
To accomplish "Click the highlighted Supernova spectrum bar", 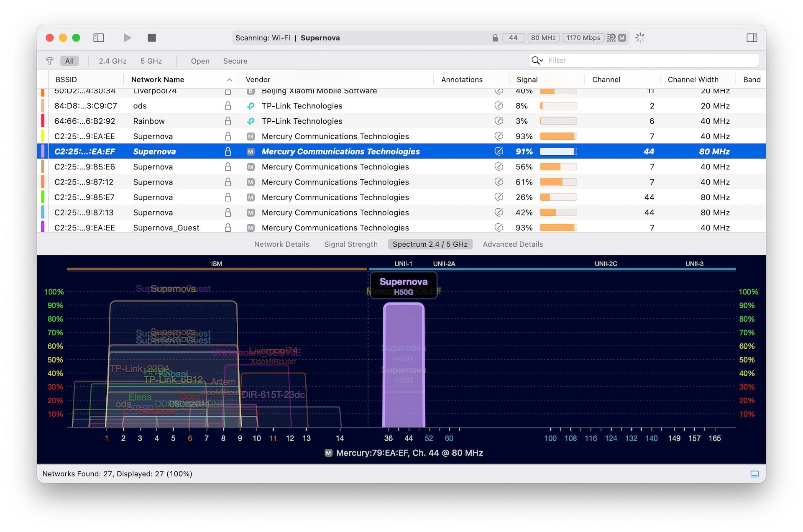I will 404,365.
